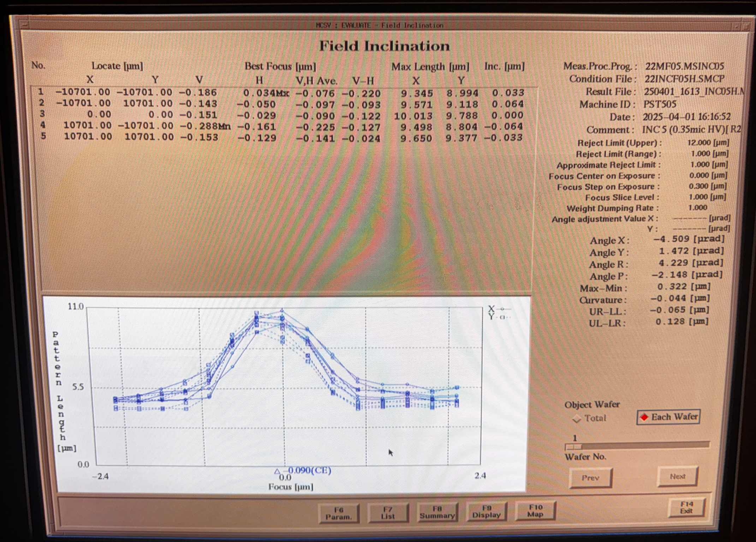Open the F10 Map view
The image size is (756, 542).
tap(535, 511)
